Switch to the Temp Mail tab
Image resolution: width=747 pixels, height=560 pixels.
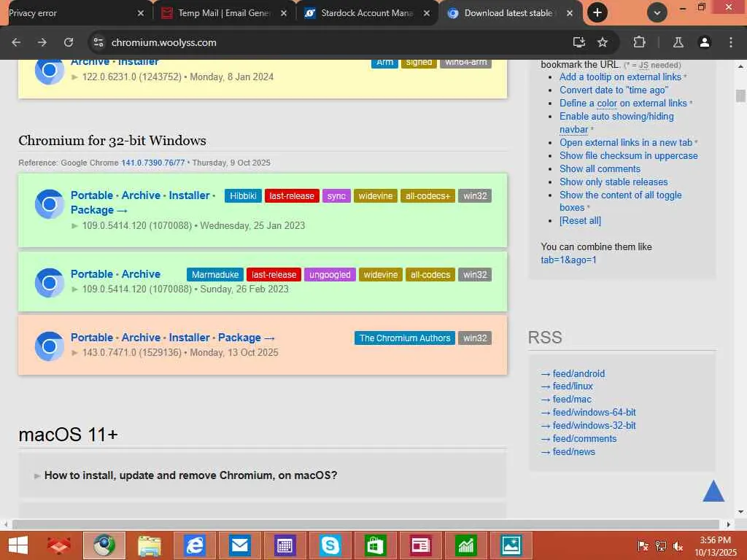pyautogui.click(x=224, y=13)
